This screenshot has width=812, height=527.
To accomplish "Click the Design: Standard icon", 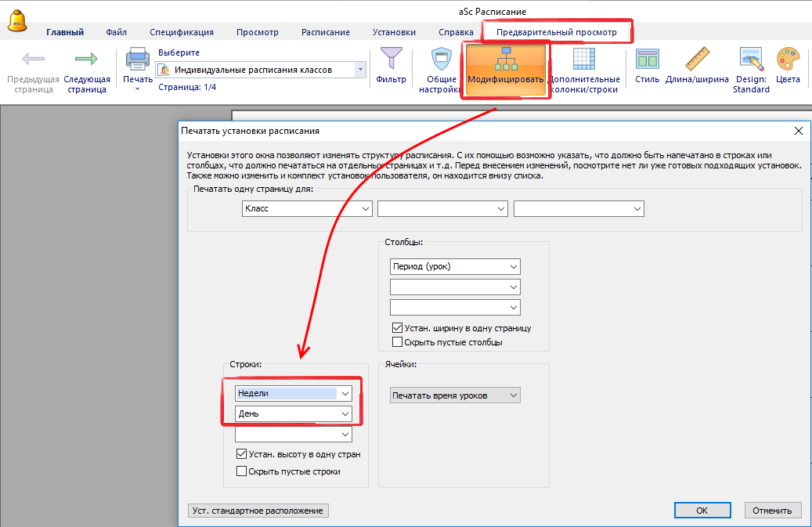I will coord(751,60).
